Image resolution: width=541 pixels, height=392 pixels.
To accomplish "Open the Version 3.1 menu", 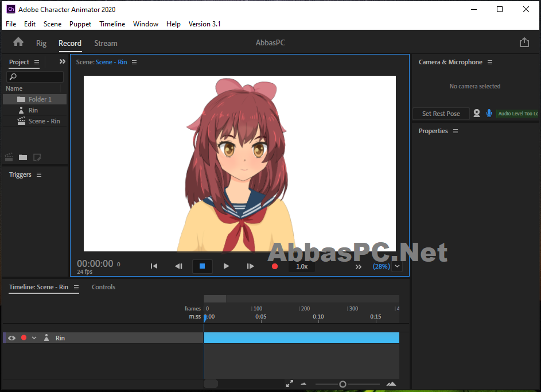I will (x=204, y=24).
